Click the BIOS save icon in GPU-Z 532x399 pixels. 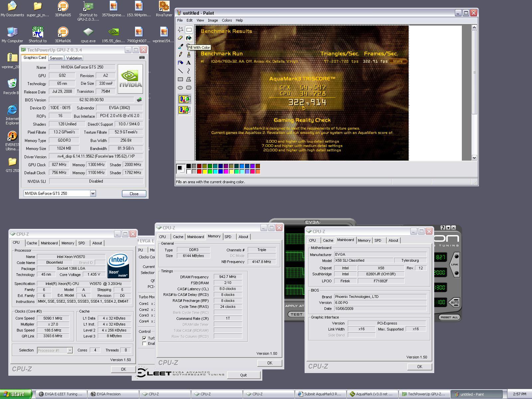(x=139, y=100)
